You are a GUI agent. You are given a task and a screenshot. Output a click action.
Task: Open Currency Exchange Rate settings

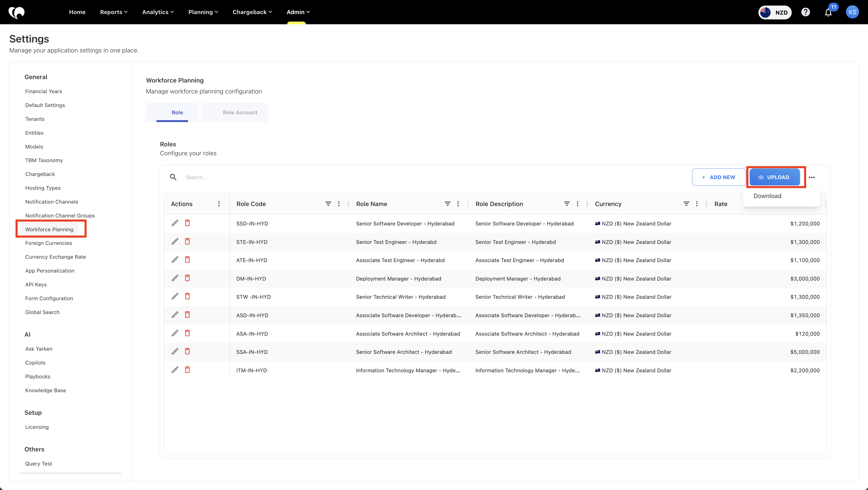56,257
